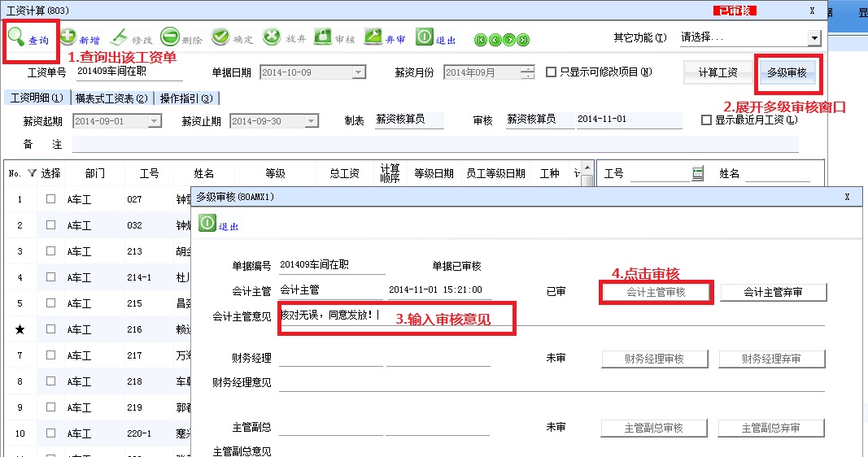868x457 pixels.
Task: Click the 部门 column header
Action: point(94,173)
